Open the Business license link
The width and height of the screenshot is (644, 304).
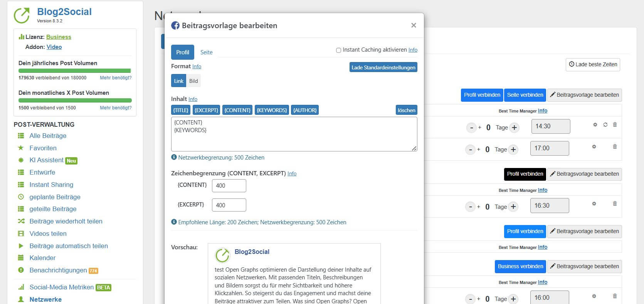click(59, 37)
